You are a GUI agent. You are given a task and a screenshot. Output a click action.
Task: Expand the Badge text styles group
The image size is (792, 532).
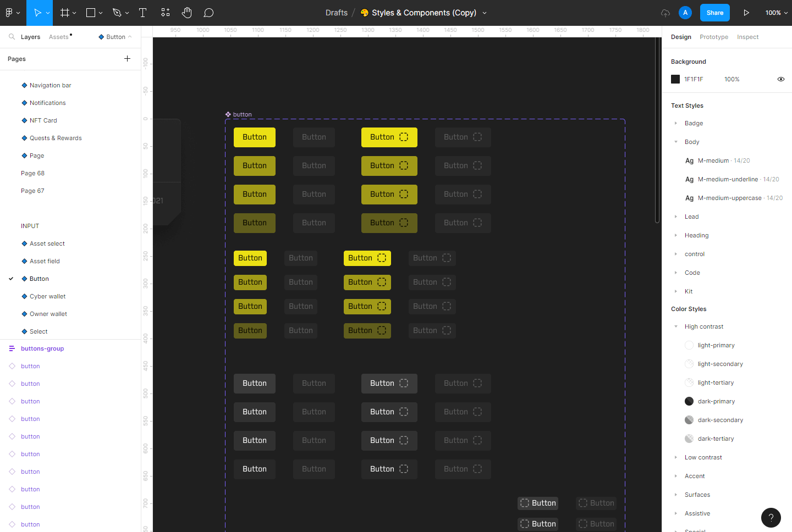(x=676, y=123)
